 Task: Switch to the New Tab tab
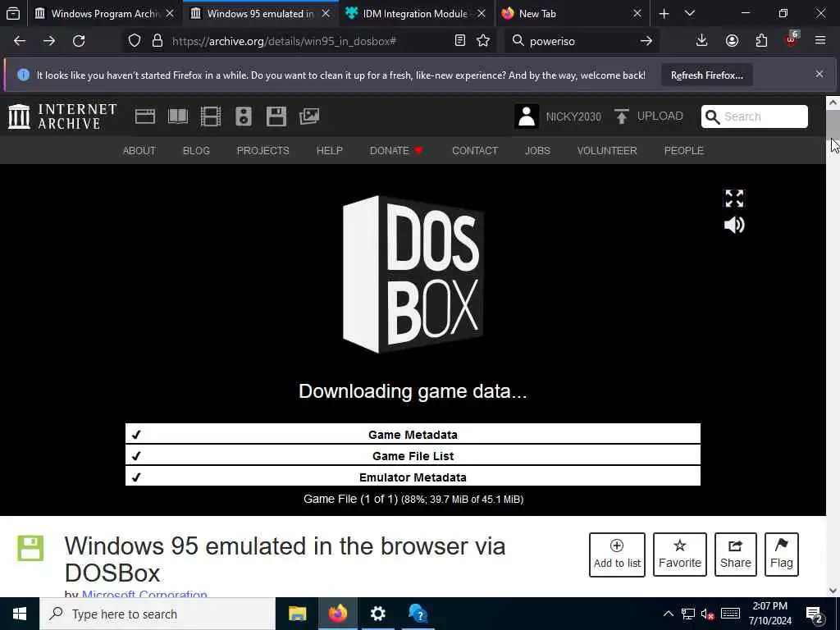(x=572, y=14)
